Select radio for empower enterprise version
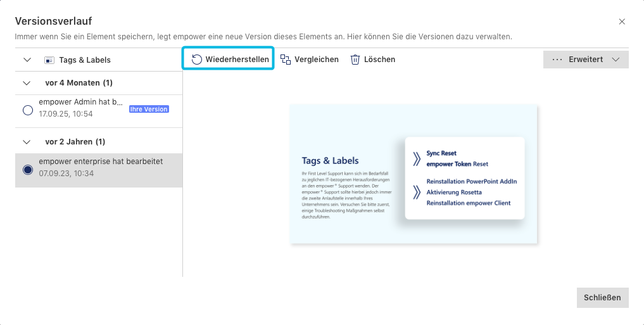 [x=28, y=169]
